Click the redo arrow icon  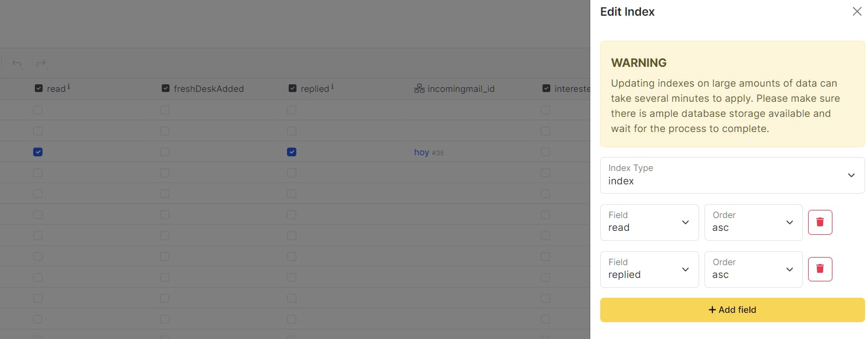click(41, 63)
